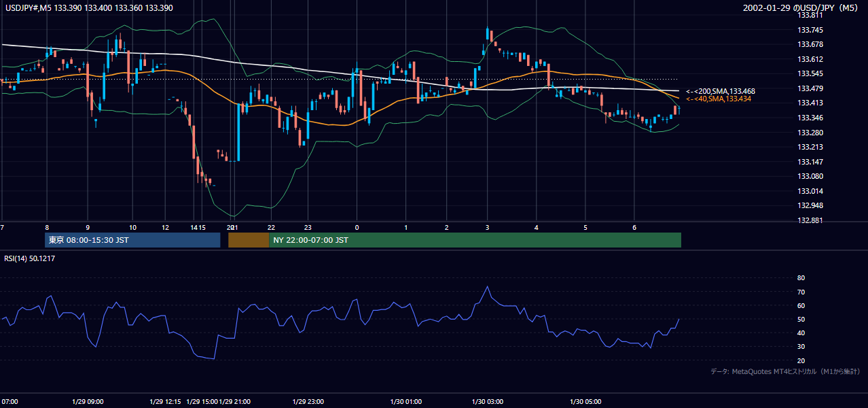The image size is (868, 408).
Task: Click the brown pre-NY session segment
Action: (x=249, y=240)
